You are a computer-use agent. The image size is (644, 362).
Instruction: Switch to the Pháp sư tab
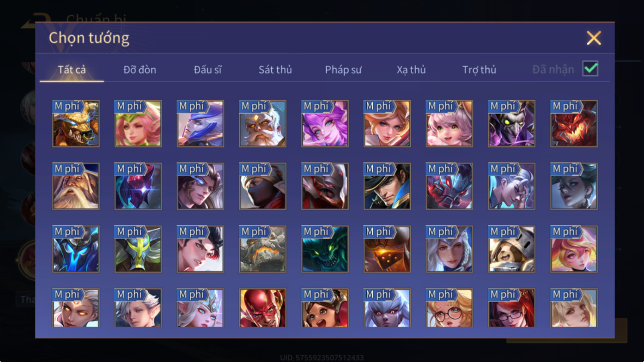(343, 70)
